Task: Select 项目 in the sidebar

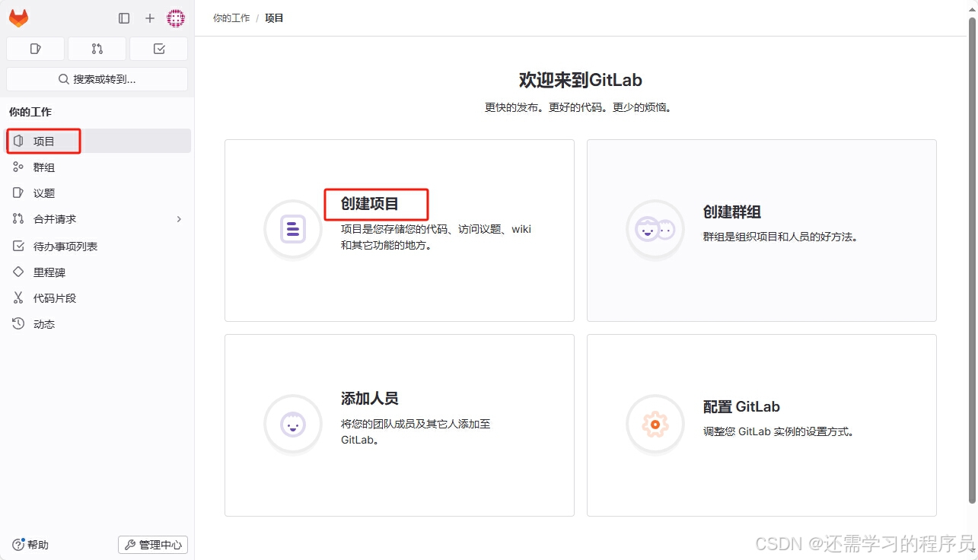Action: coord(98,141)
